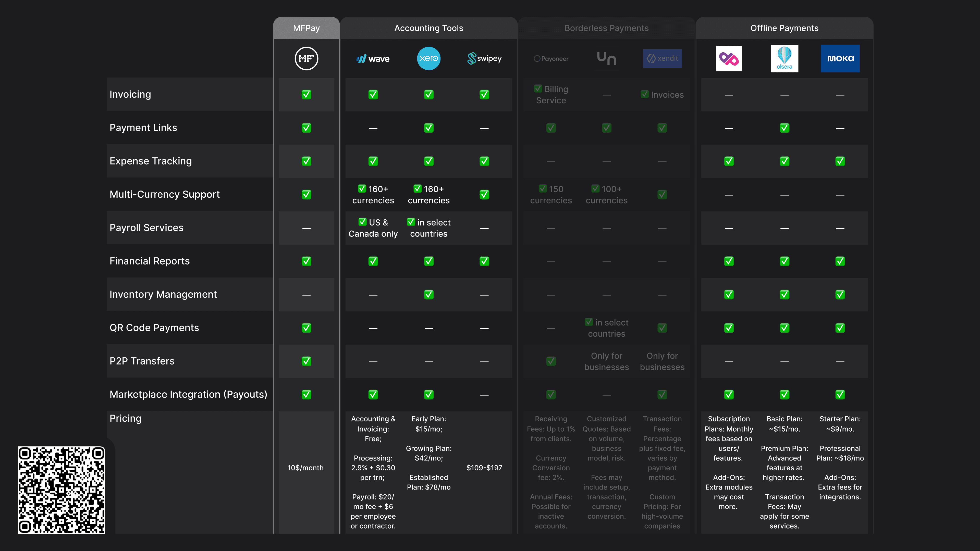Click the QR code image
The width and height of the screenshot is (980, 551).
pyautogui.click(x=61, y=490)
